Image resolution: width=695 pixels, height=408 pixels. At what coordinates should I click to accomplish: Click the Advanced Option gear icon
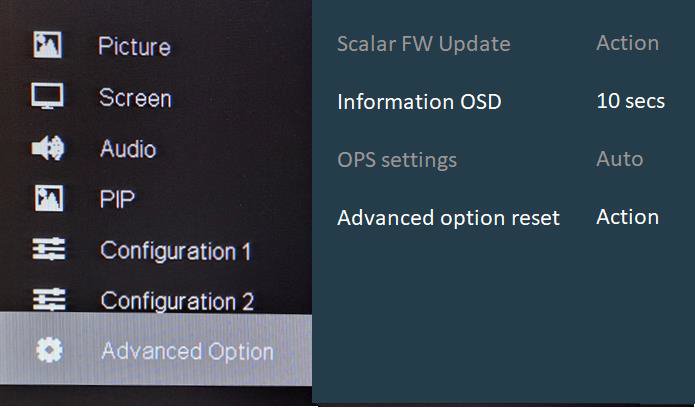(48, 350)
